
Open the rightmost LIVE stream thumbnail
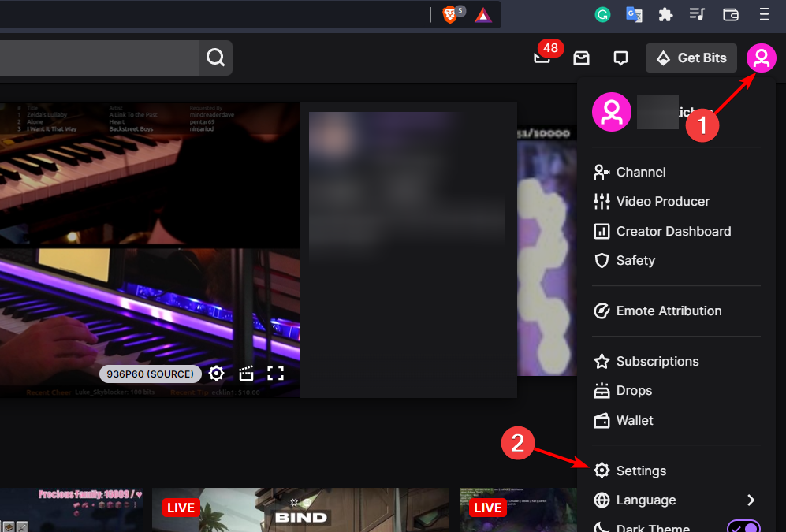coord(518,510)
